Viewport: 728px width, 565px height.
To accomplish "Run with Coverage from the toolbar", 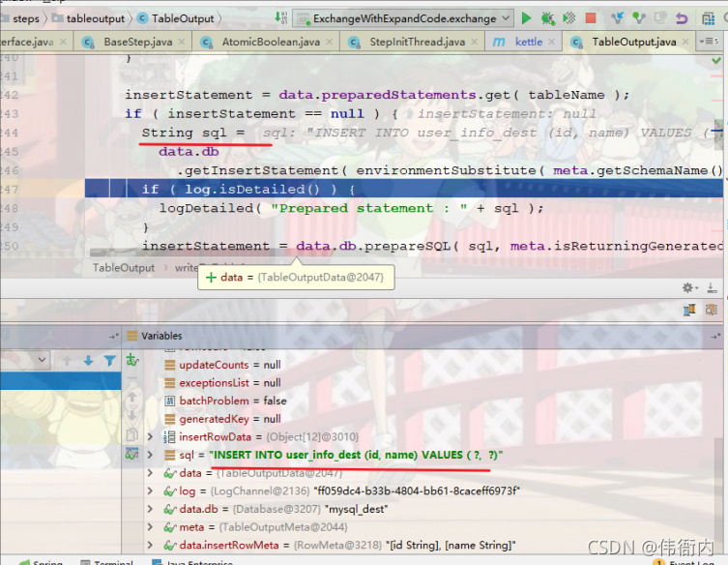I will [568, 18].
